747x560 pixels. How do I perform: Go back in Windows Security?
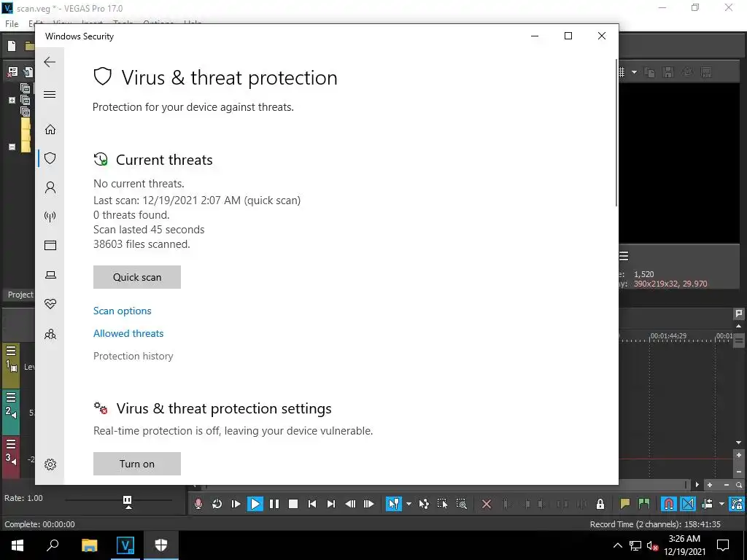tap(50, 62)
